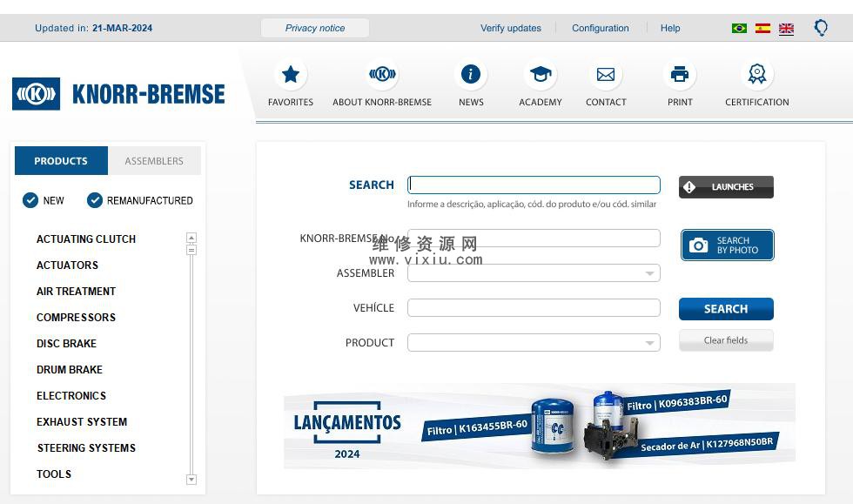The height and width of the screenshot is (504, 853).
Task: Switch language to English UK flag
Action: click(x=786, y=29)
